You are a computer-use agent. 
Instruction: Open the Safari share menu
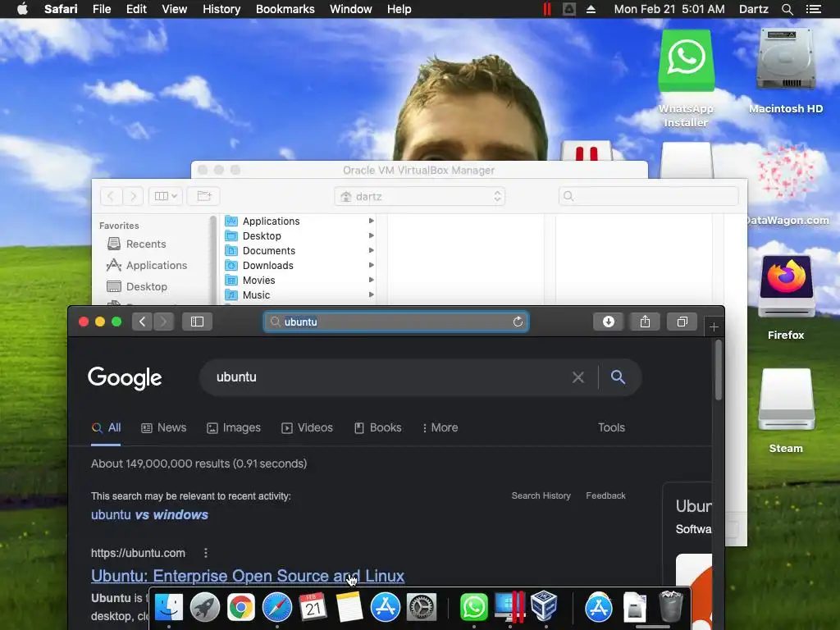click(645, 322)
